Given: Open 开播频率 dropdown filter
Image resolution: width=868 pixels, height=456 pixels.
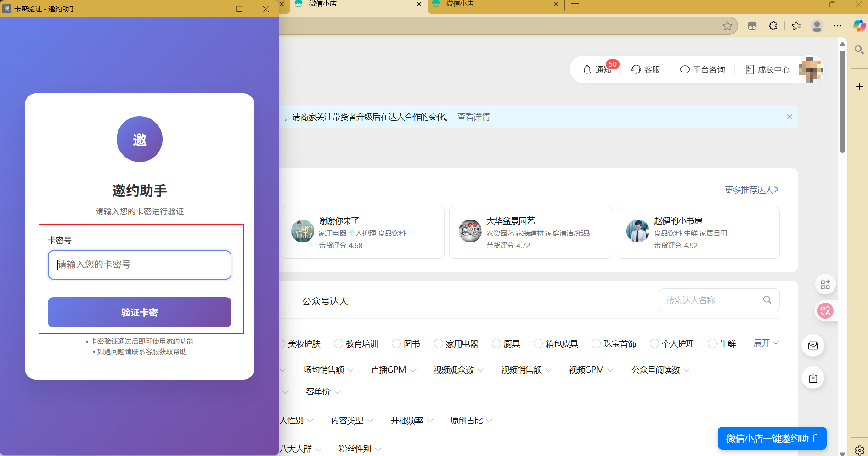Looking at the screenshot, I should pos(411,421).
